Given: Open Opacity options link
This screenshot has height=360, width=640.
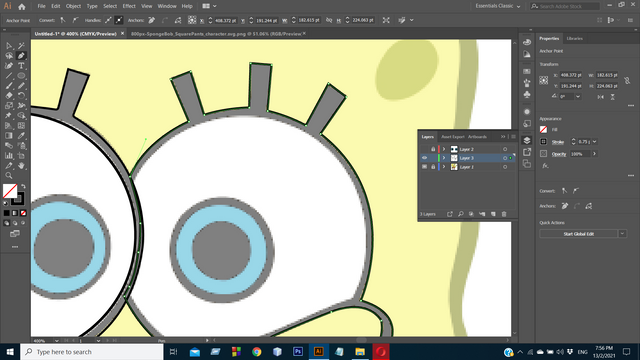Looking at the screenshot, I should (559, 154).
